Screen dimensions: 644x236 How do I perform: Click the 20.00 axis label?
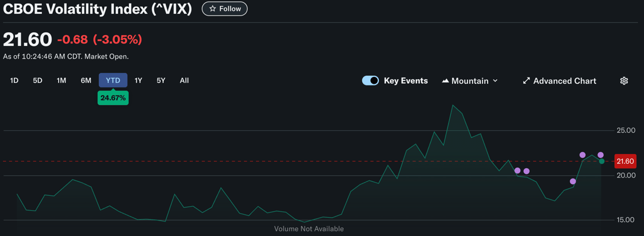pos(626,175)
